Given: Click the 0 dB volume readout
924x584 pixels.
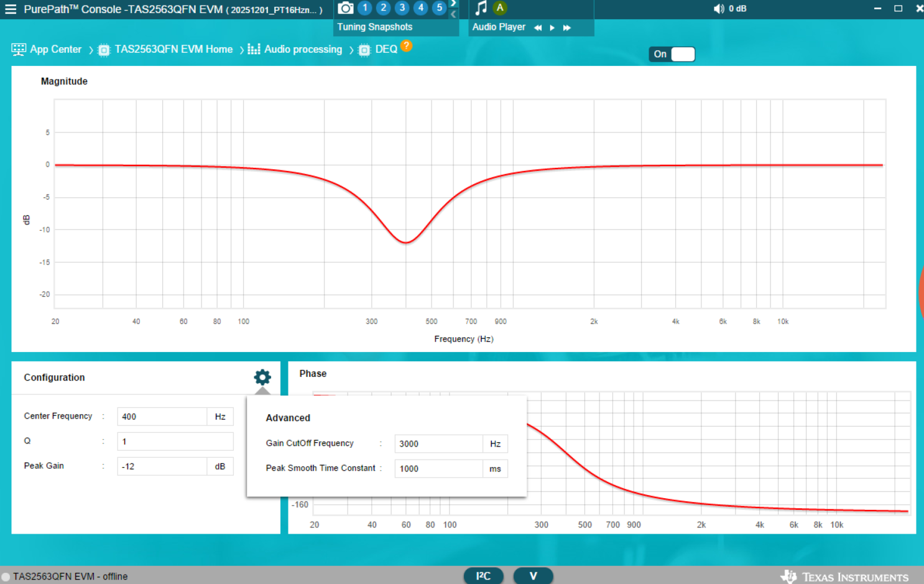Looking at the screenshot, I should [737, 9].
